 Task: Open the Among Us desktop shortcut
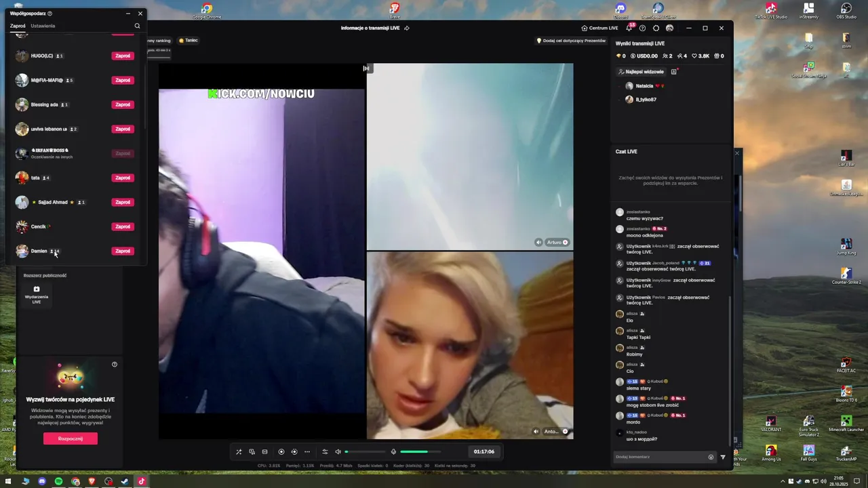[771, 453]
